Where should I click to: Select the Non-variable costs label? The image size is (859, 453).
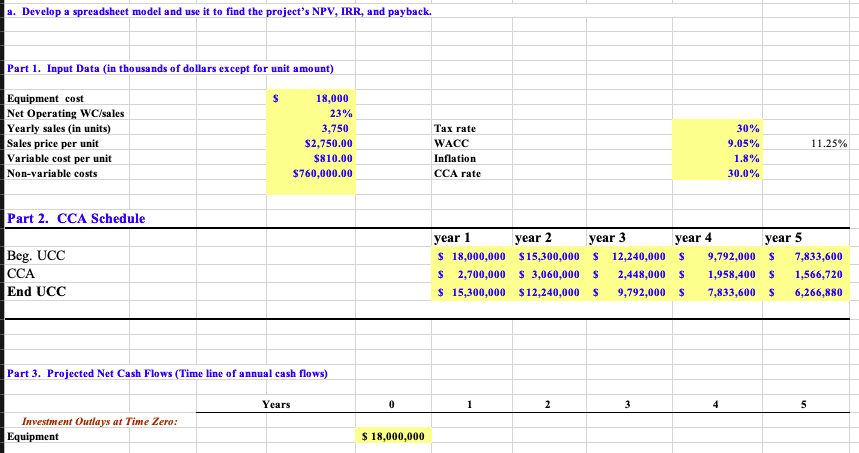pos(52,174)
